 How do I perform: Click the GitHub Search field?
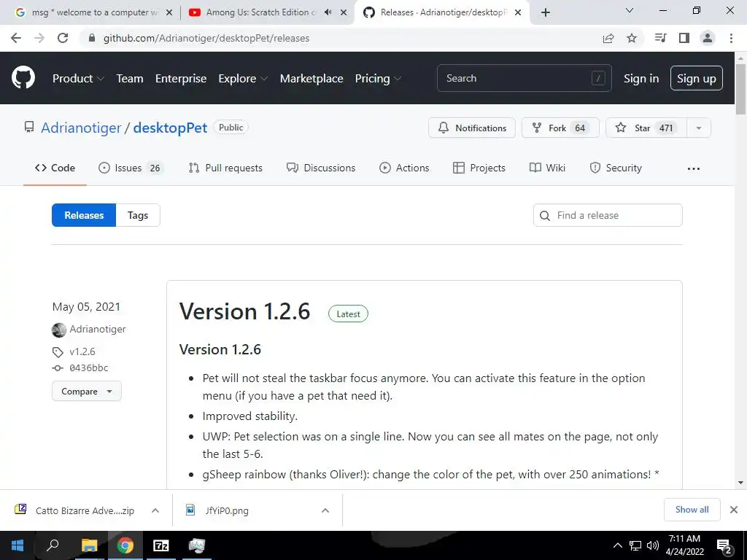pyautogui.click(x=524, y=78)
